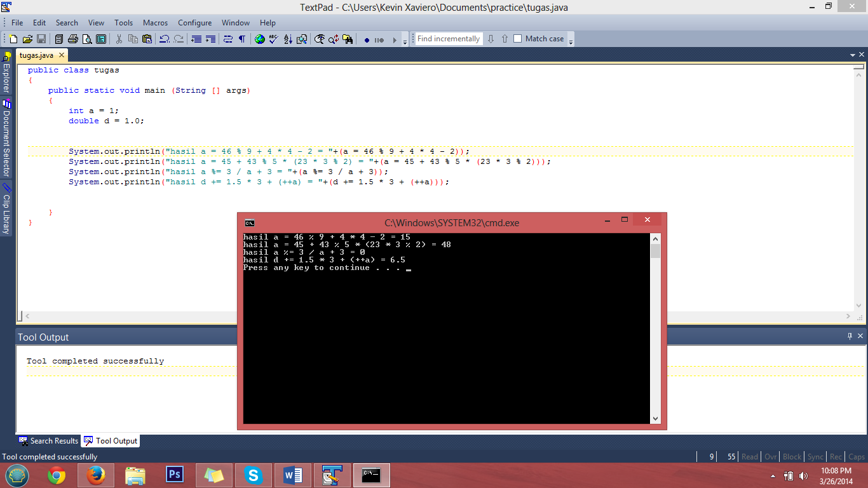Increase indent with the indent icon
Image resolution: width=868 pixels, height=488 pixels.
point(210,39)
